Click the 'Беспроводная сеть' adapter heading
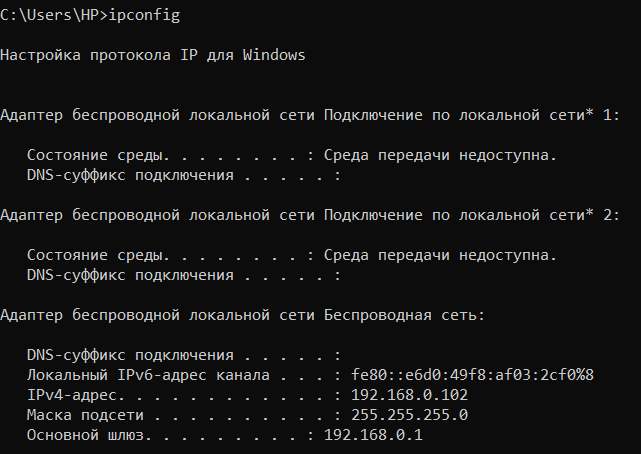 point(401,315)
